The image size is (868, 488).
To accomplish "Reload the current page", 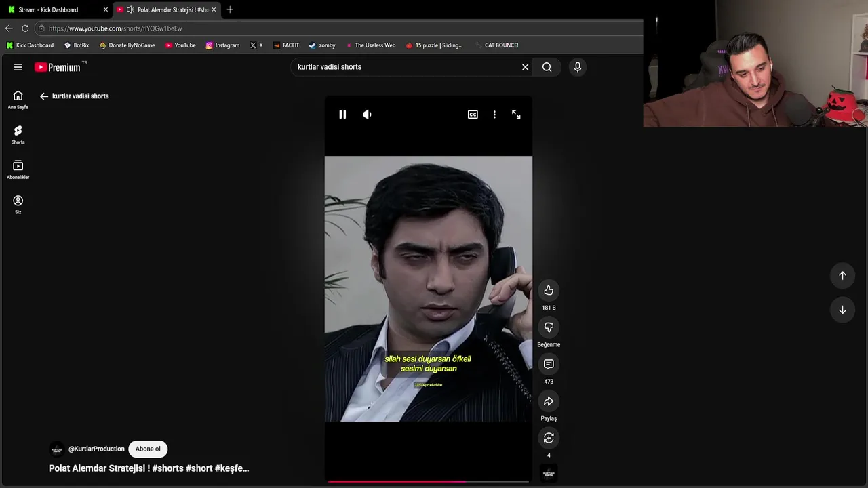I will 25,28.
